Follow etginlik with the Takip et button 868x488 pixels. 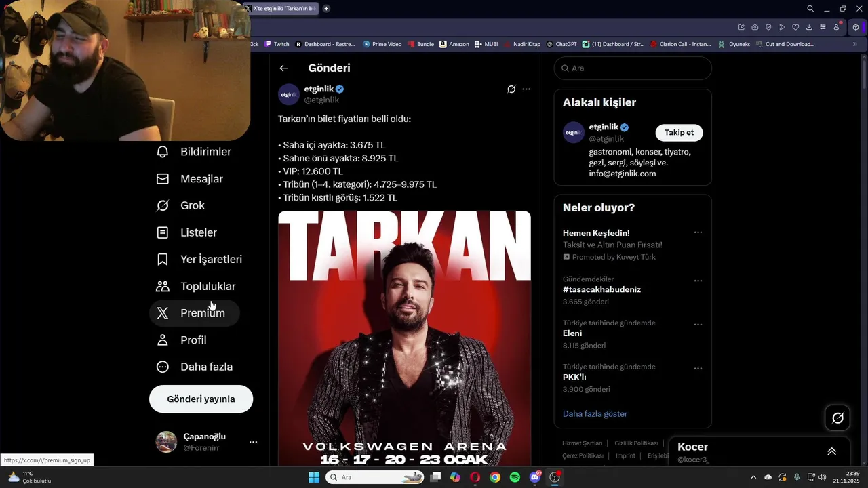(679, 132)
